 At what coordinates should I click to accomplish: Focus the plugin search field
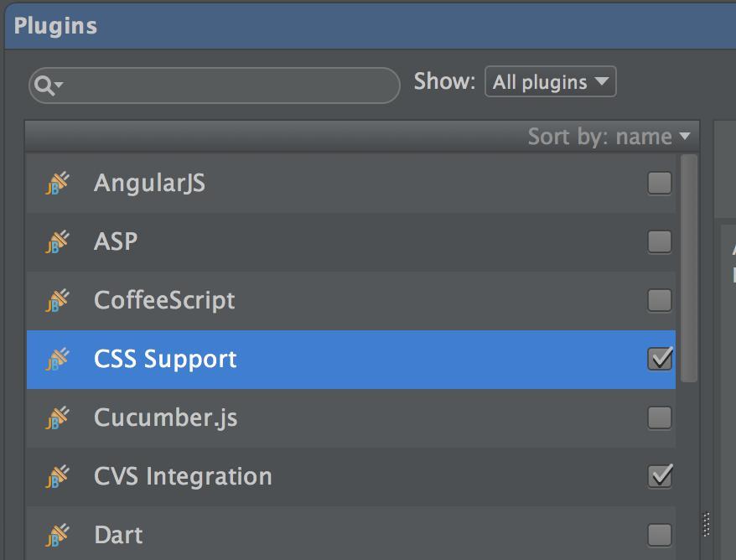click(x=226, y=85)
